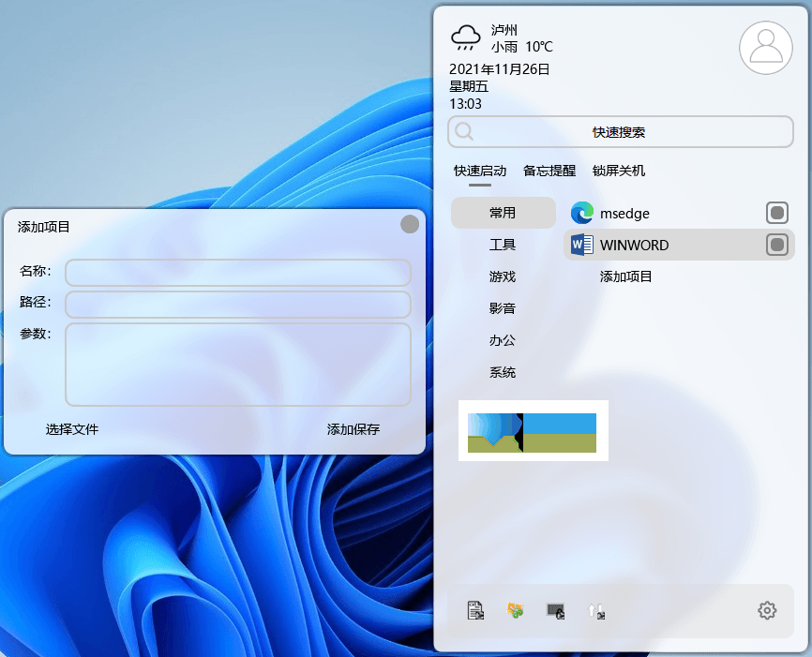812x657 pixels.
Task: Launch msedge from the quick launch list
Action: pyautogui.click(x=624, y=214)
